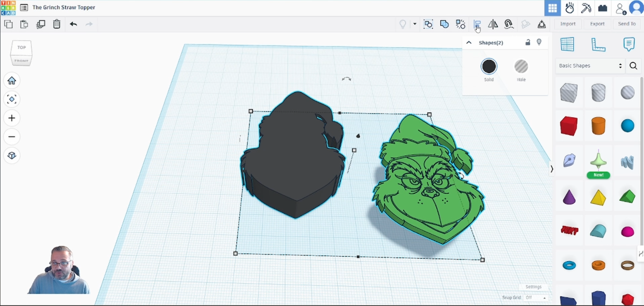This screenshot has width=644, height=306.
Task: Zoom in with the plus button
Action: 12,118
